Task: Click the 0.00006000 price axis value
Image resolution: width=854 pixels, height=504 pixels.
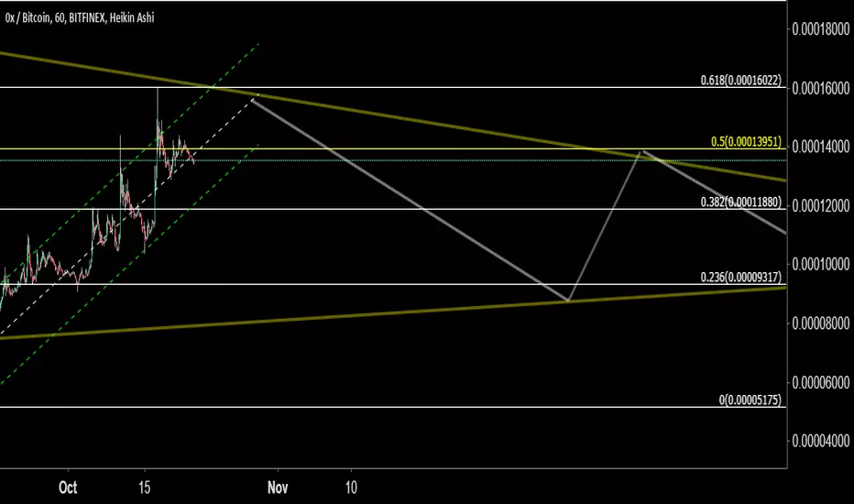Action: (x=821, y=382)
